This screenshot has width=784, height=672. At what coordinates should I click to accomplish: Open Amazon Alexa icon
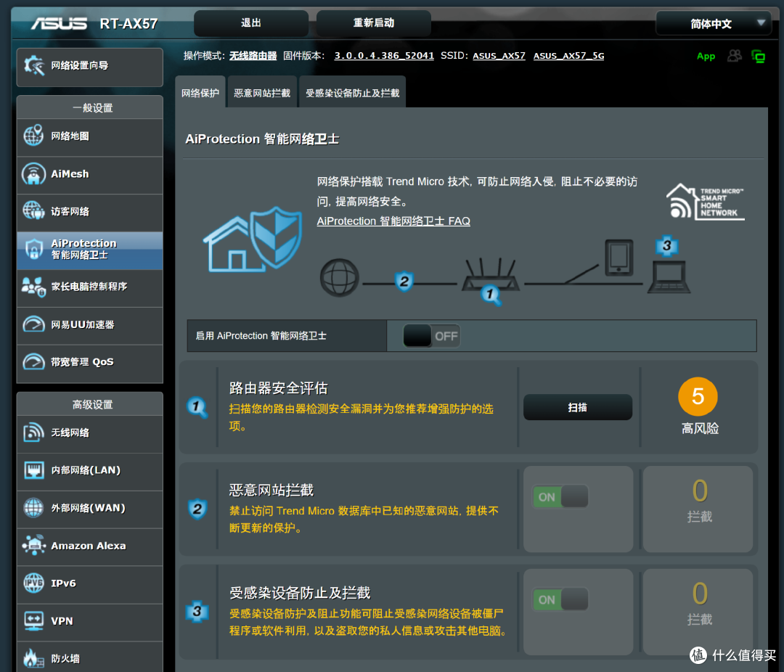(x=33, y=546)
